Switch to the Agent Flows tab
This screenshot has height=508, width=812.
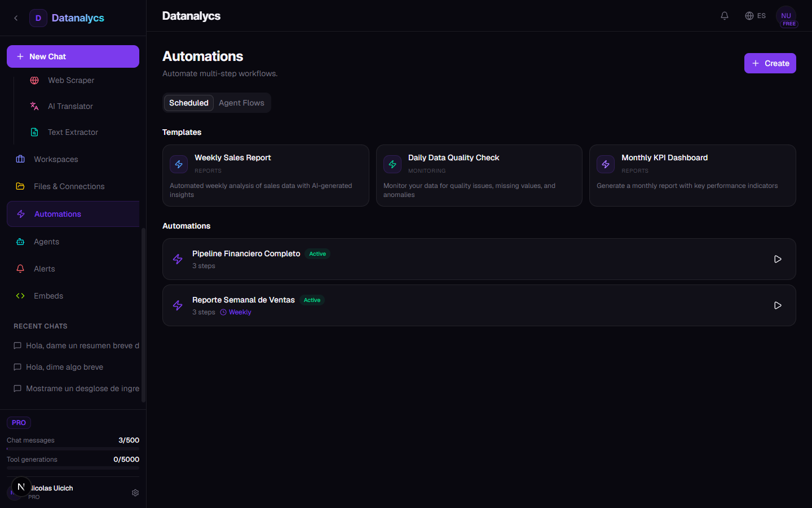tap(241, 103)
